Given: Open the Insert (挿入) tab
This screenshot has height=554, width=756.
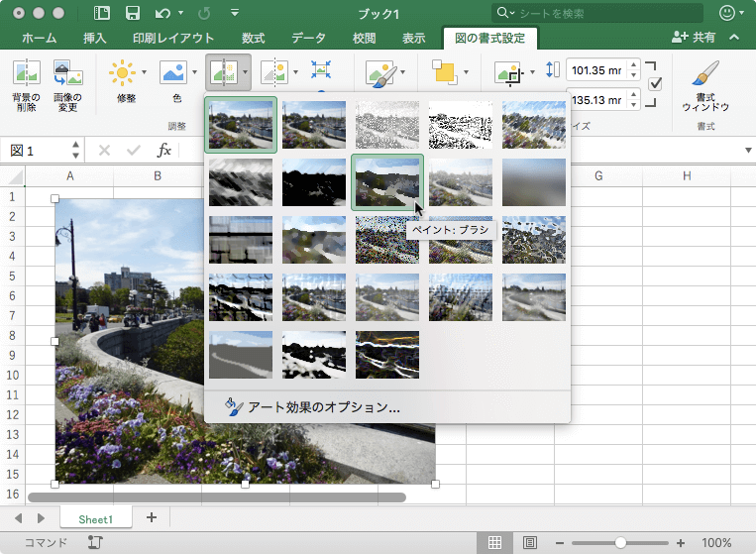Looking at the screenshot, I should 94,38.
